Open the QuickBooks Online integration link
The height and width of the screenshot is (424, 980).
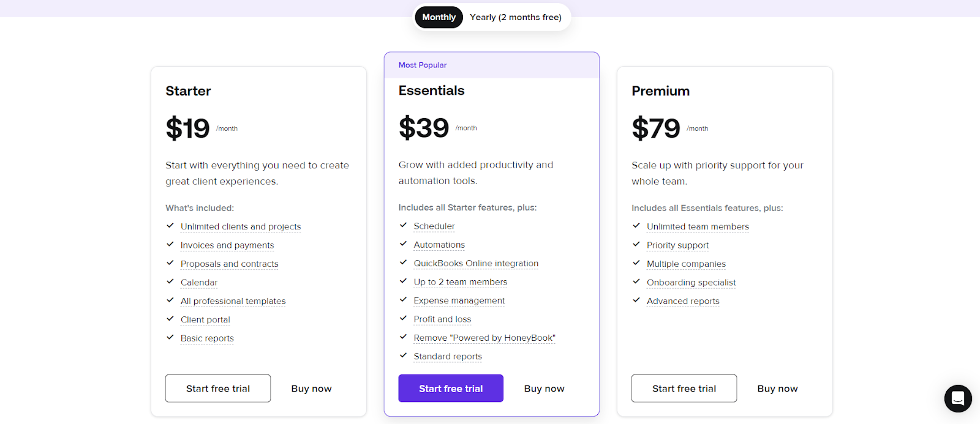pyautogui.click(x=475, y=263)
